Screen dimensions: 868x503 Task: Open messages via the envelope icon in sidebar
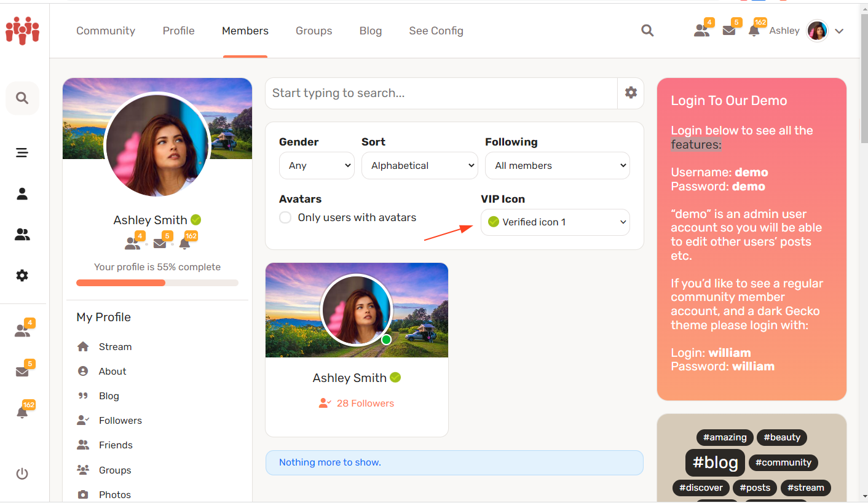pyautogui.click(x=22, y=371)
